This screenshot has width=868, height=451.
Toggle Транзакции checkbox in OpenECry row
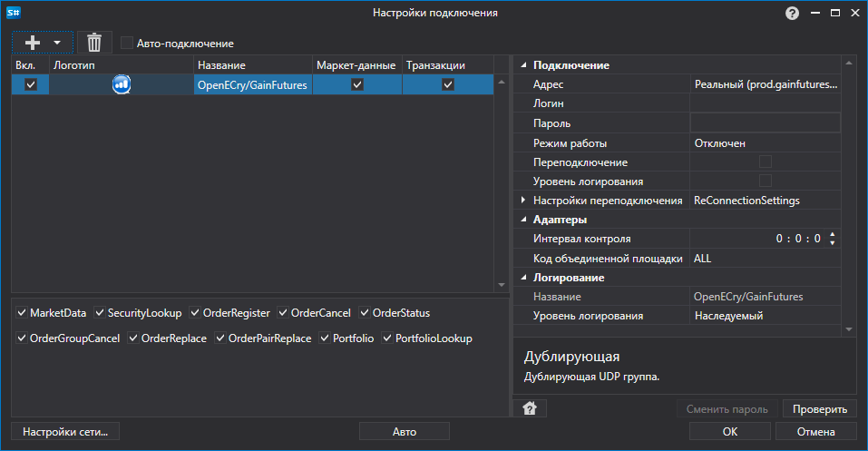pos(448,84)
